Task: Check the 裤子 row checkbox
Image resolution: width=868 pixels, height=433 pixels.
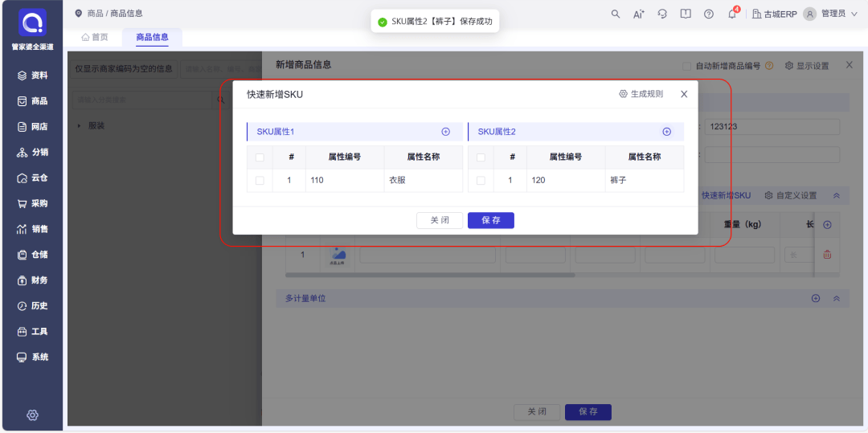Action: (481, 181)
